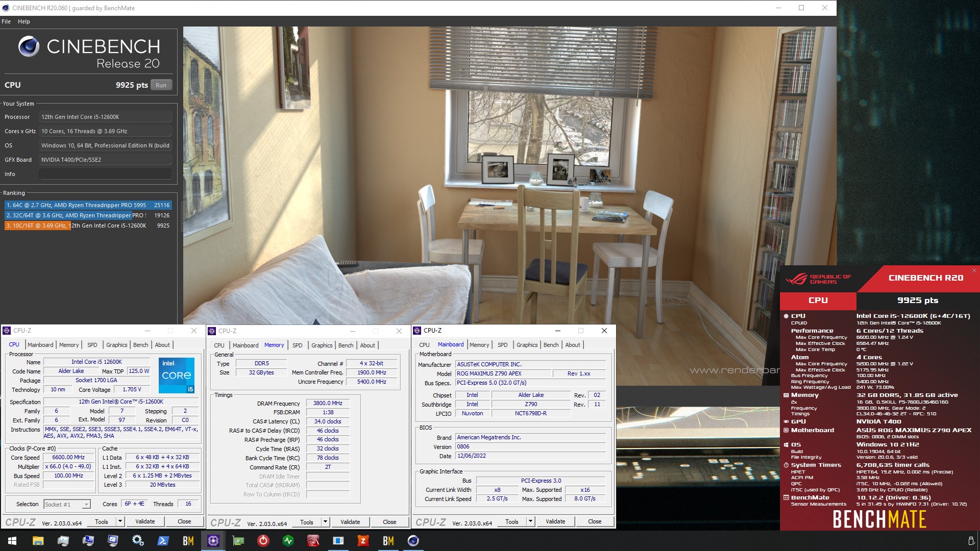Launch PowerShell from the taskbar

(163, 541)
